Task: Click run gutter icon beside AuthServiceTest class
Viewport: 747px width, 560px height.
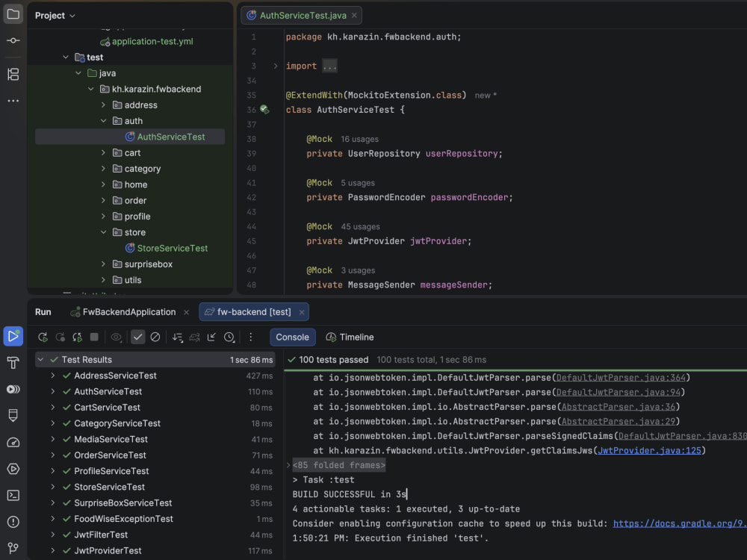Action: (264, 110)
